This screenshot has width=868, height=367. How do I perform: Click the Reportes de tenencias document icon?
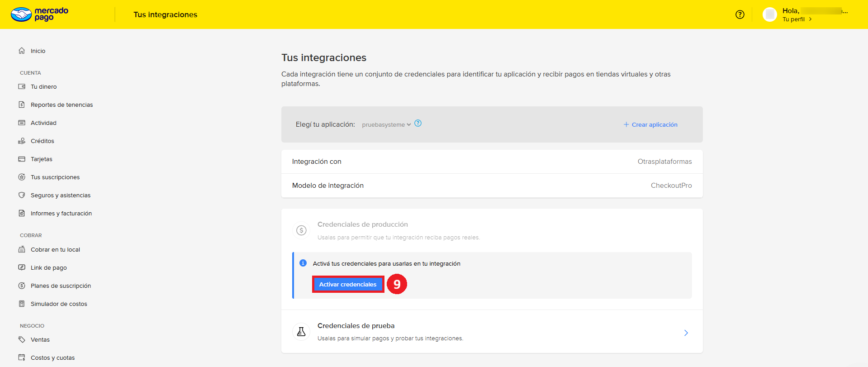click(x=22, y=105)
